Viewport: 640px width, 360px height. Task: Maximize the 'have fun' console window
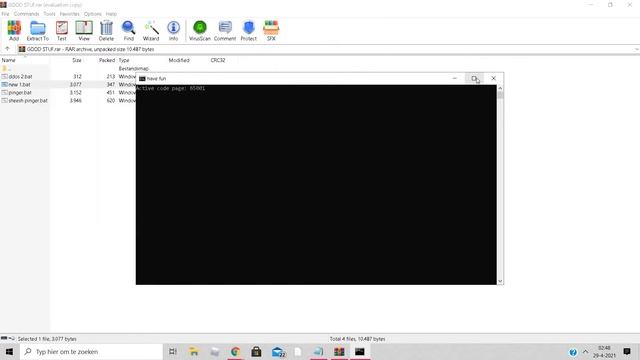tap(474, 78)
